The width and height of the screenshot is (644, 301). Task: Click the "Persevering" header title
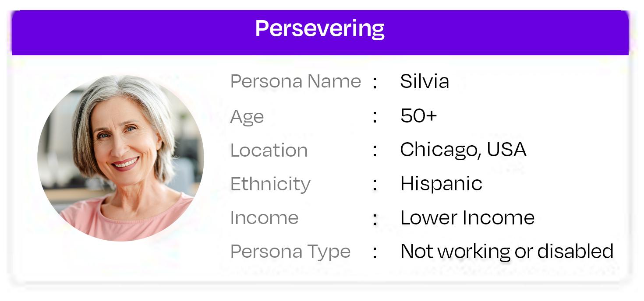[320, 28]
